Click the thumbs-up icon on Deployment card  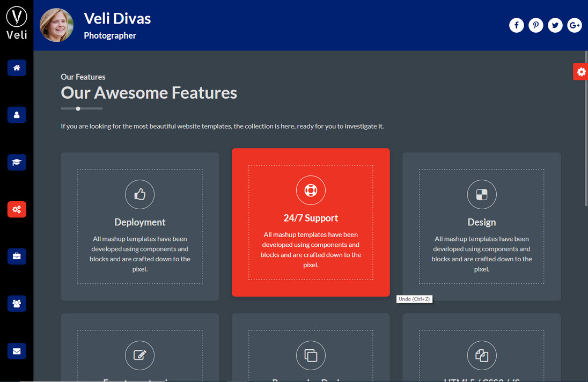tap(140, 194)
